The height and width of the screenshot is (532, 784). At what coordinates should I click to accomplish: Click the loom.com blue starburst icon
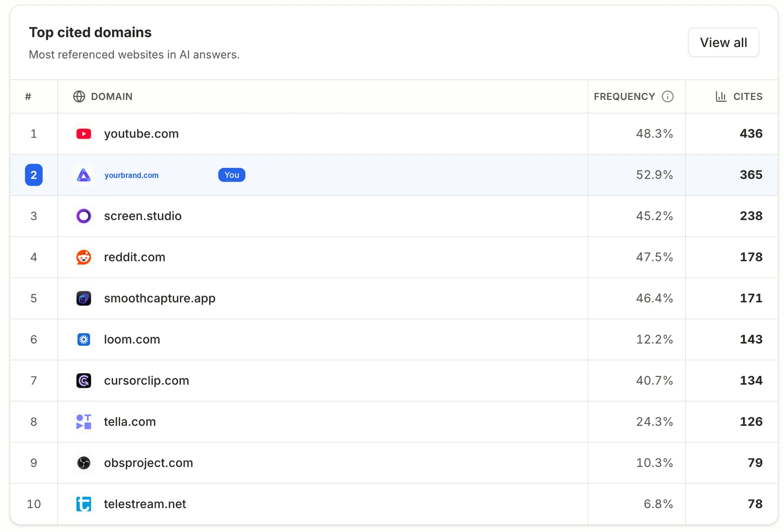pyautogui.click(x=84, y=339)
